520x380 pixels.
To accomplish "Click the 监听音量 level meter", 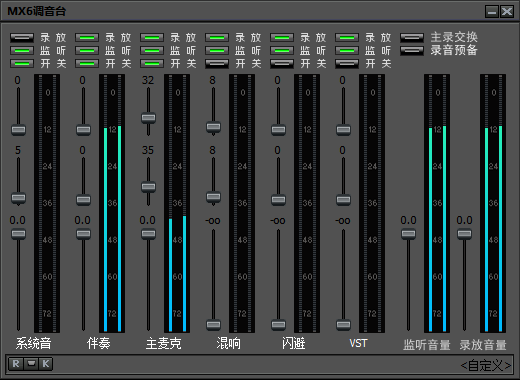I will coord(437,203).
